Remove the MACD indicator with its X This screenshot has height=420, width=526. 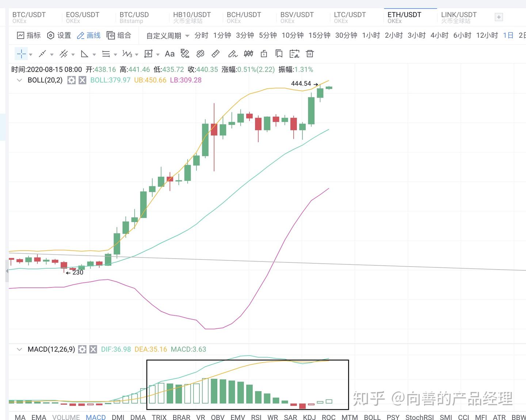(93, 349)
